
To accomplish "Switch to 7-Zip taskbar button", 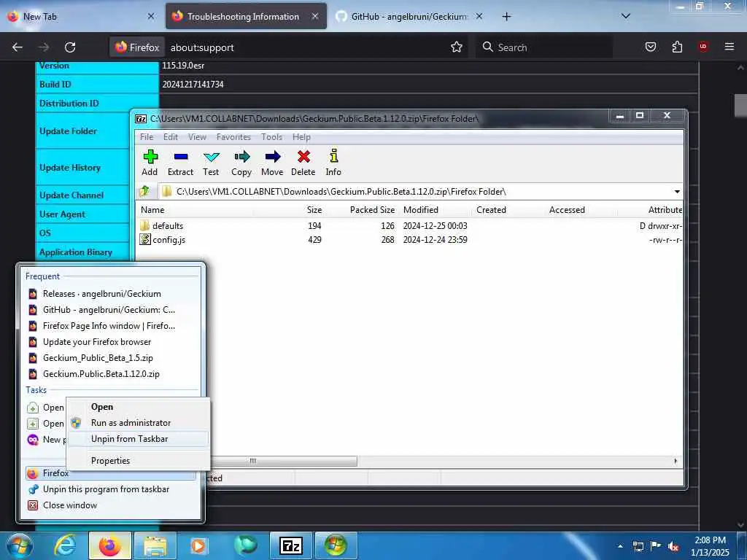I will [x=291, y=545].
